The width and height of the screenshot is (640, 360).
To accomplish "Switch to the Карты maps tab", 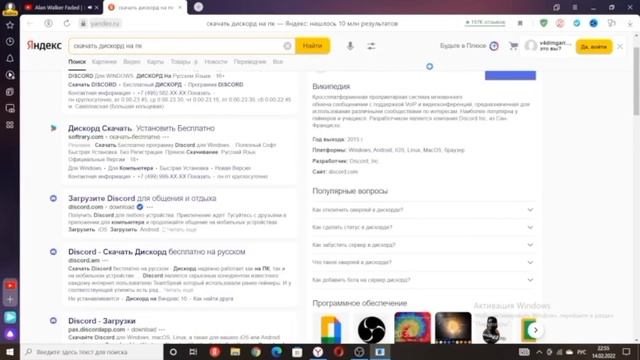I will (156, 62).
